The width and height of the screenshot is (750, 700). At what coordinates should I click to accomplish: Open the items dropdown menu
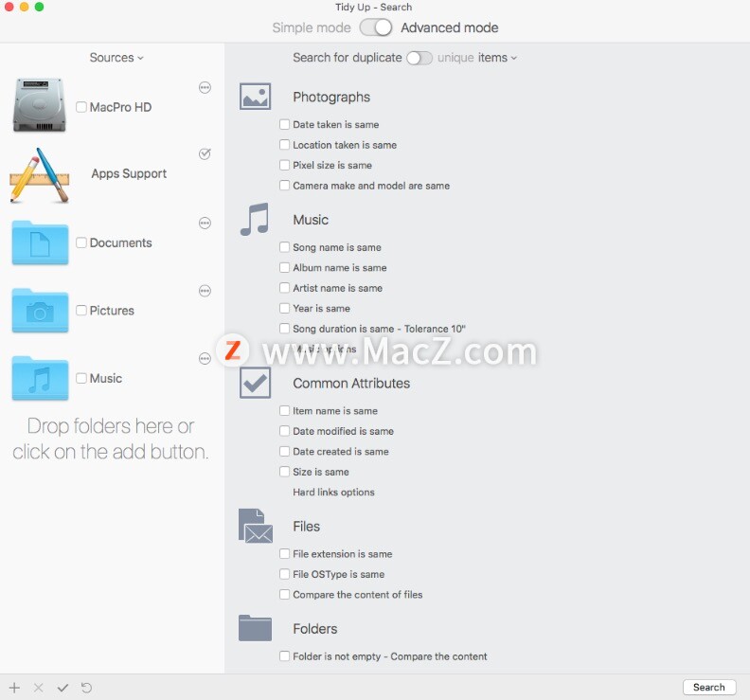497,58
